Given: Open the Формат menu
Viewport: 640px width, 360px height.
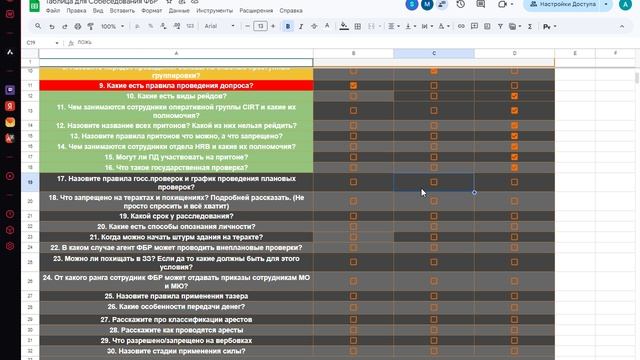Looking at the screenshot, I should (151, 11).
